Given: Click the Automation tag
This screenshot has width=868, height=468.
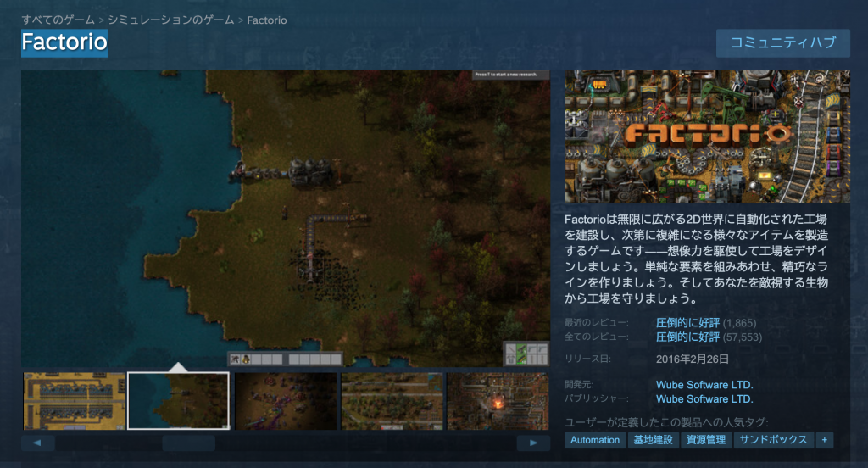Looking at the screenshot, I should (595, 440).
